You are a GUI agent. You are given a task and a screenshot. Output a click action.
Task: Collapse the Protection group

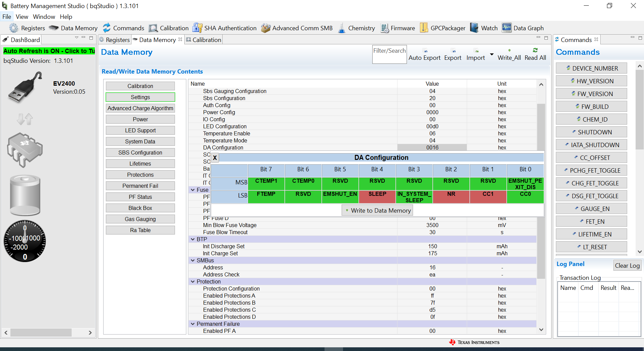click(x=193, y=281)
